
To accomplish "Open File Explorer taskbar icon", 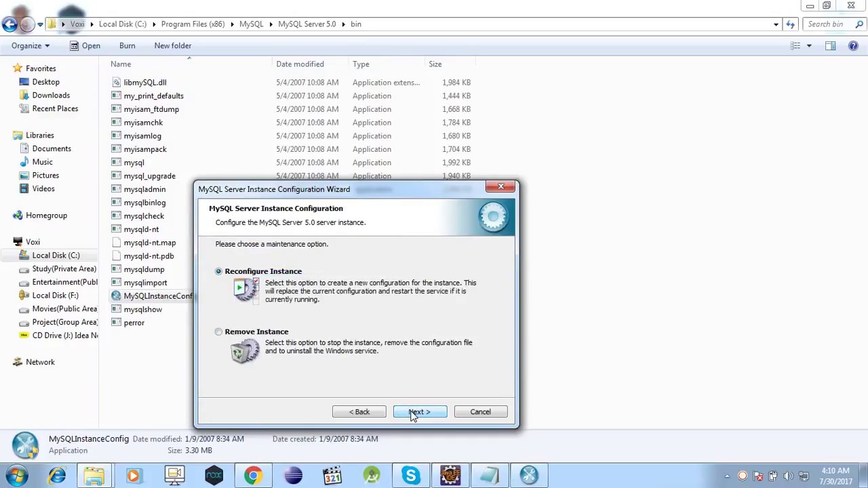I will point(94,476).
